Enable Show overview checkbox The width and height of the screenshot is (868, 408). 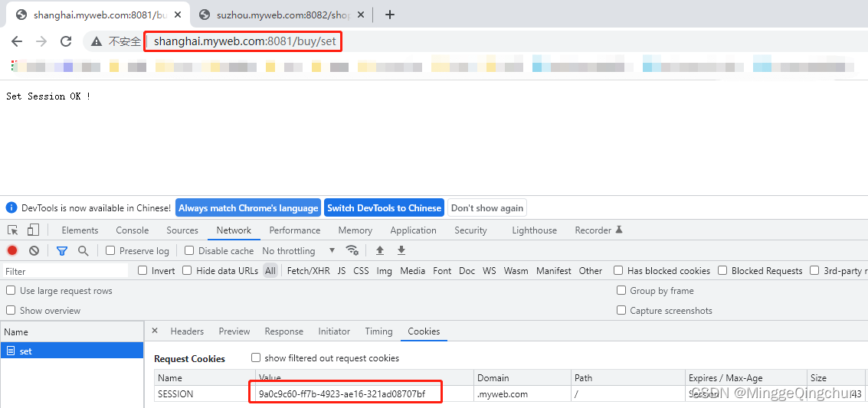coord(11,310)
